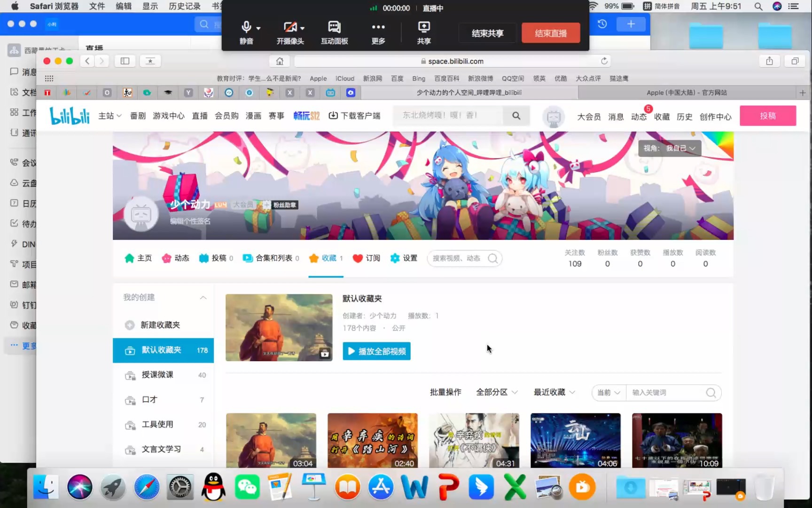Open the 动态 notifications with badge 5
This screenshot has height=508, width=812.
[639, 117]
